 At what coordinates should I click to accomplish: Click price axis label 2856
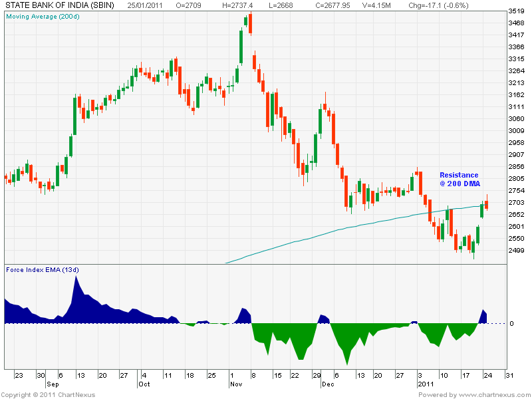516,167
